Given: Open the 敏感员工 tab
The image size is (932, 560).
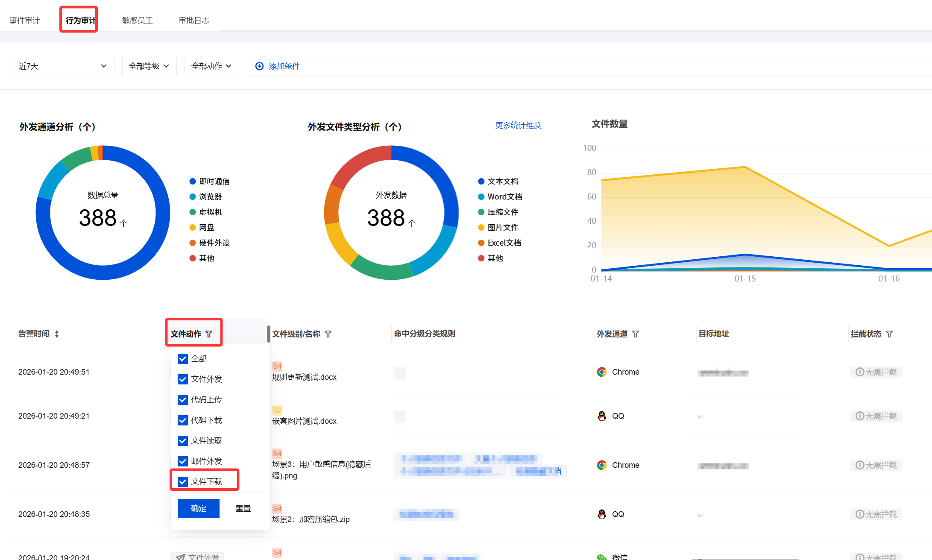Looking at the screenshot, I should pyautogui.click(x=137, y=21).
